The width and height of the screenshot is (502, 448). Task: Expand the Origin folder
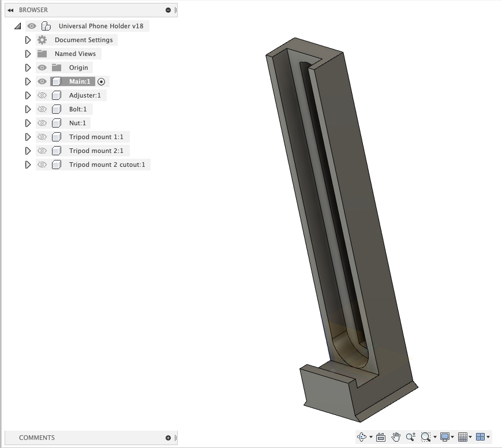point(28,68)
